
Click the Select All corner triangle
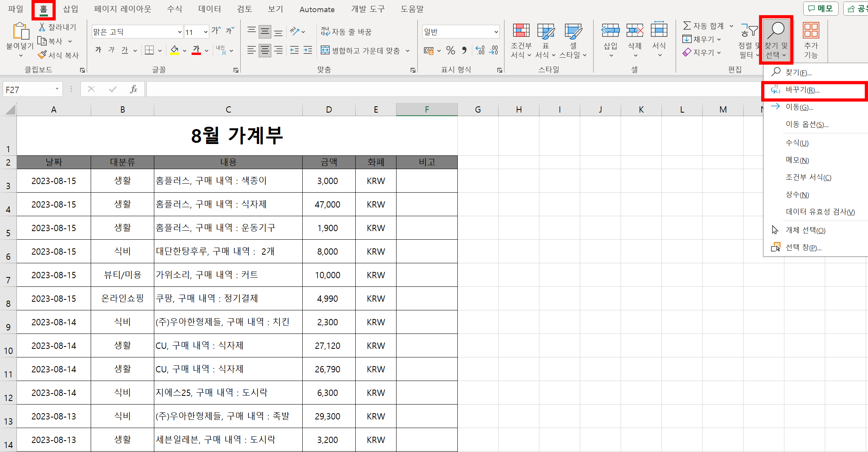10,109
